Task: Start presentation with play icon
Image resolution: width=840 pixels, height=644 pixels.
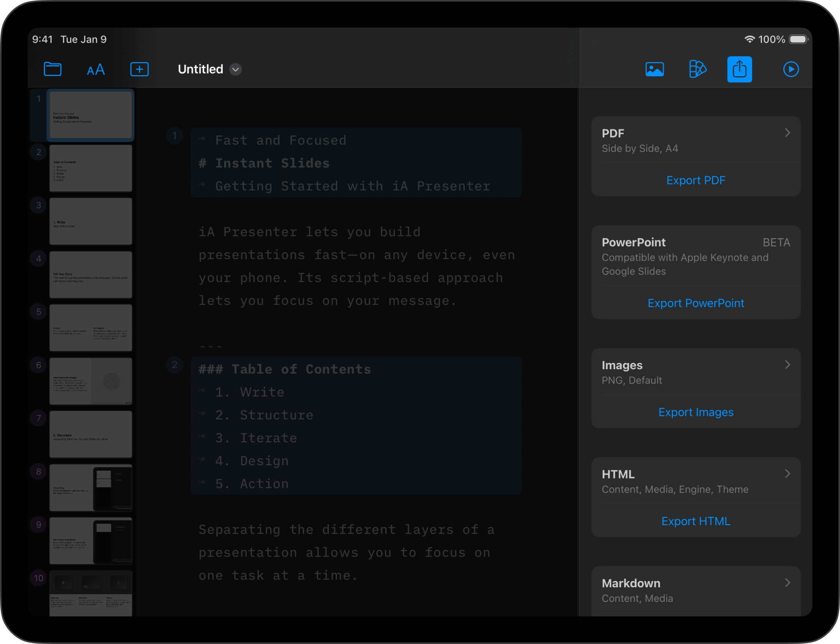Action: [x=791, y=69]
